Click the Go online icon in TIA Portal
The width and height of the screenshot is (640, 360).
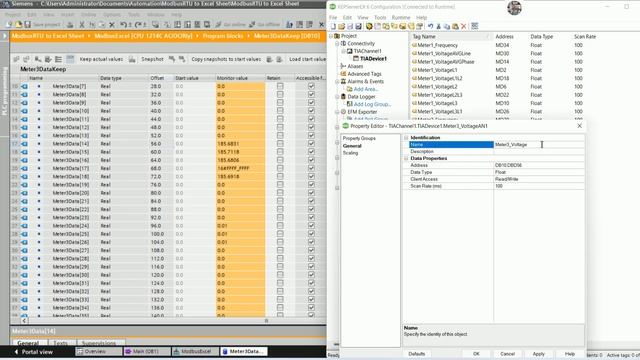(x=218, y=25)
